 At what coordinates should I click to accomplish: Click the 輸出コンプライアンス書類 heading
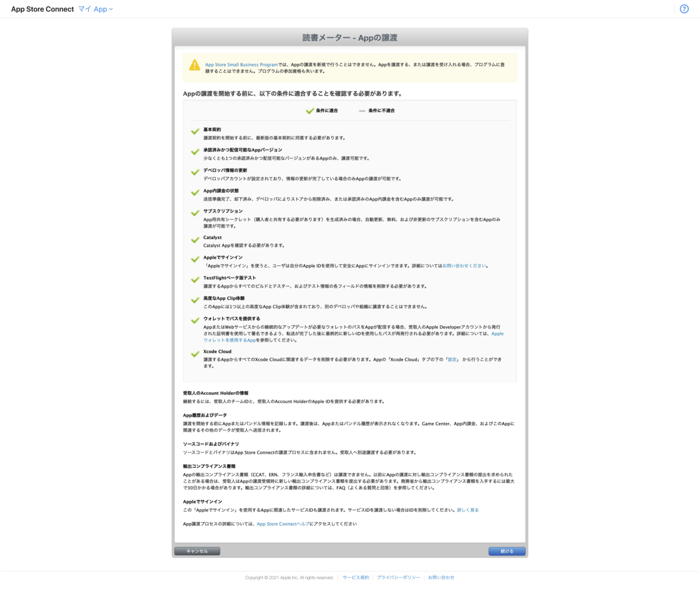pos(209,466)
